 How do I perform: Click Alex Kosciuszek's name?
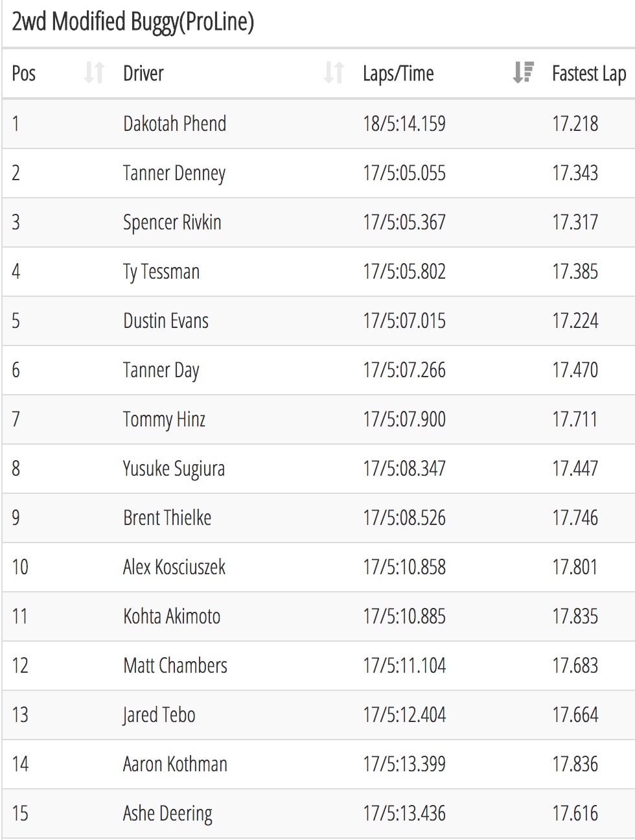coord(174,567)
